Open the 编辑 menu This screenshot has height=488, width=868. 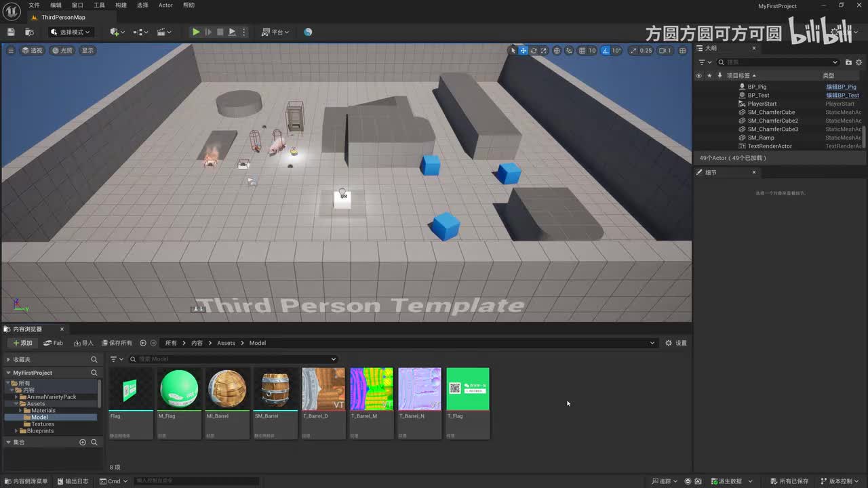click(56, 5)
